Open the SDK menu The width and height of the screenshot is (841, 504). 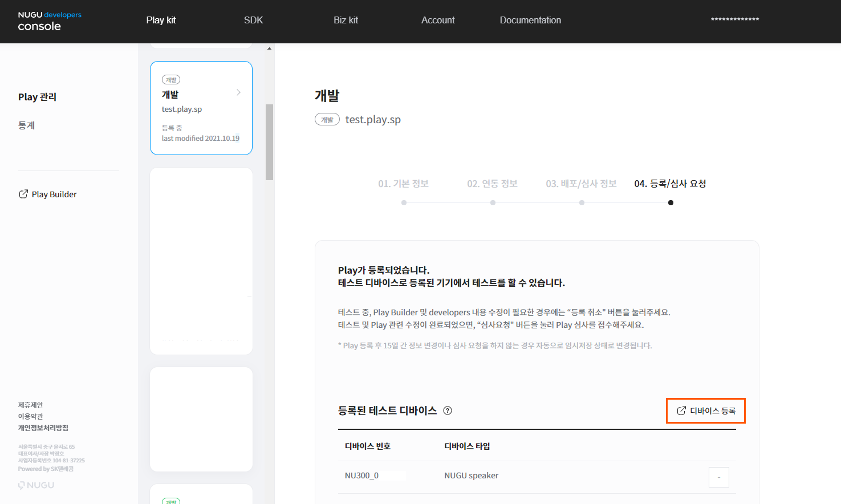point(253,21)
